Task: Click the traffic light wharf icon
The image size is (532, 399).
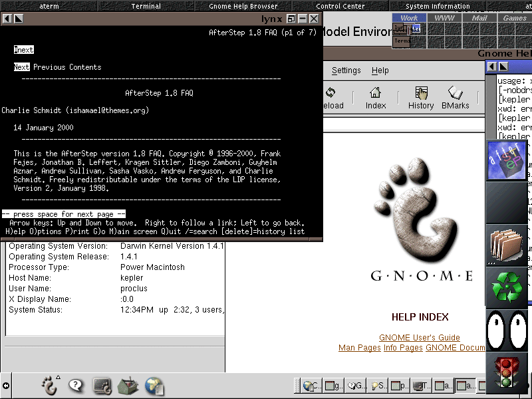Action: [507, 373]
